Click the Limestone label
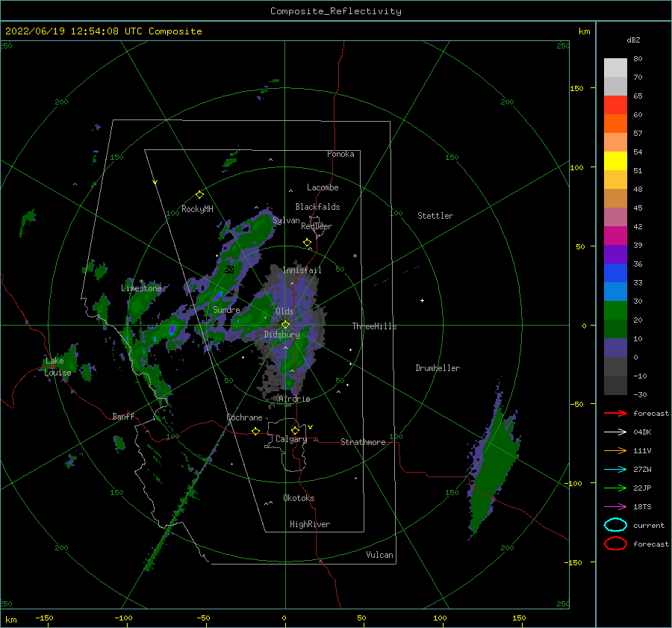 tap(141, 288)
